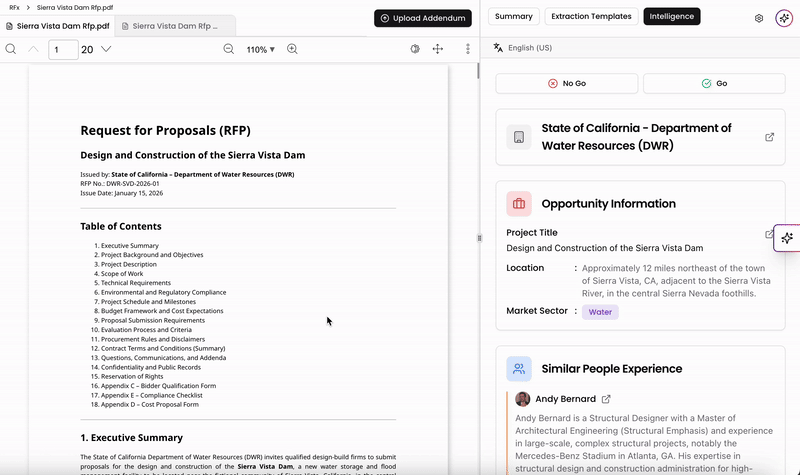The width and height of the screenshot is (800, 475).
Task: Click 'Technical Requirements' contents entry
Action: (136, 283)
